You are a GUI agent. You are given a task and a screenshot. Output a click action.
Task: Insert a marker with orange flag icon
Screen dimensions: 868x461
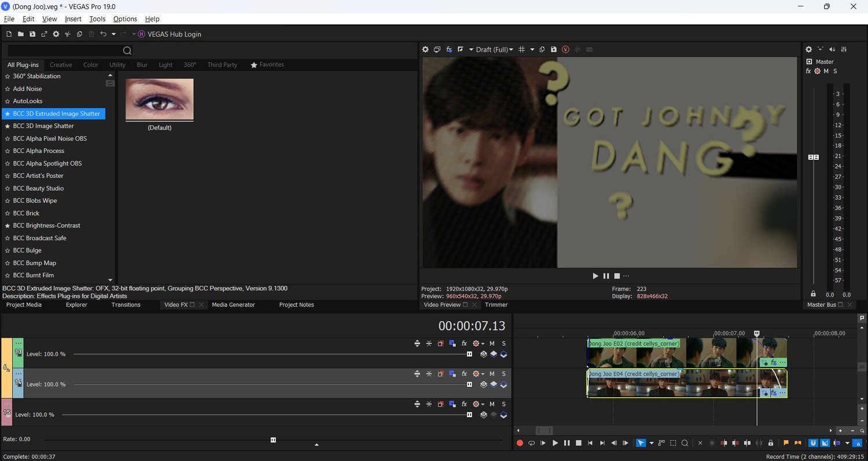point(786,443)
